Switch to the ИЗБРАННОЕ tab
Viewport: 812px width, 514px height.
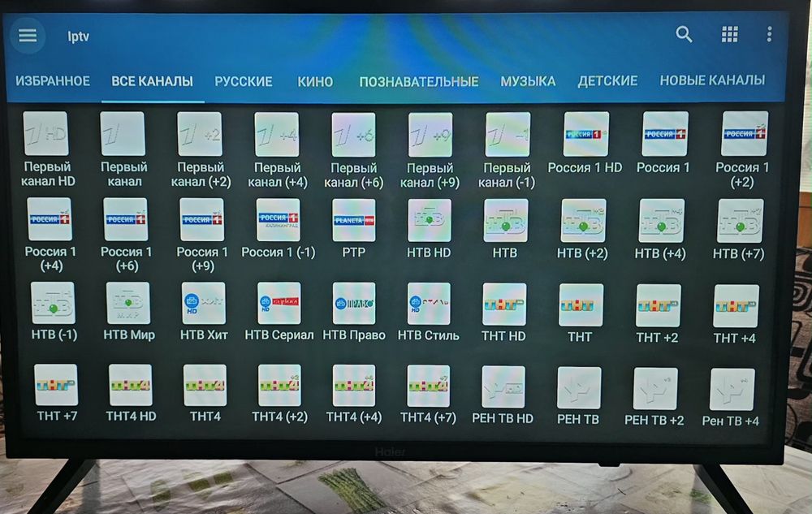pos(53,81)
